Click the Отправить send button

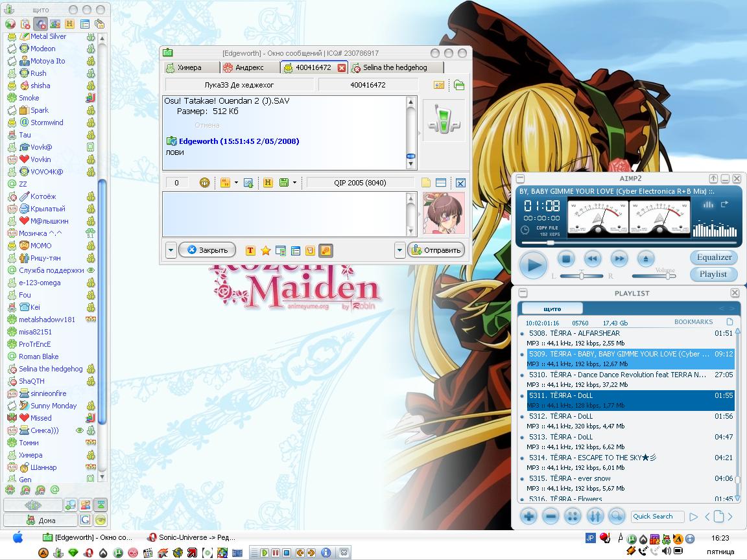pos(436,250)
